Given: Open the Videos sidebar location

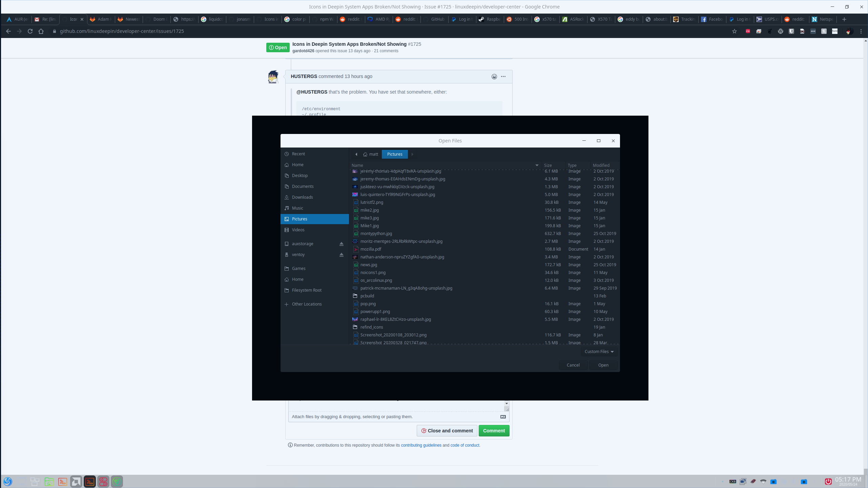Looking at the screenshot, I should tap(298, 230).
